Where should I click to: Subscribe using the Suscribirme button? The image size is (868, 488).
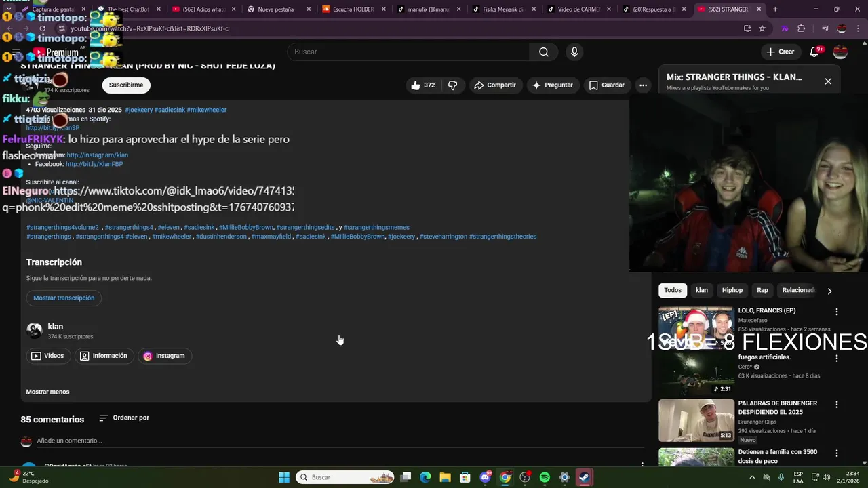(x=126, y=85)
